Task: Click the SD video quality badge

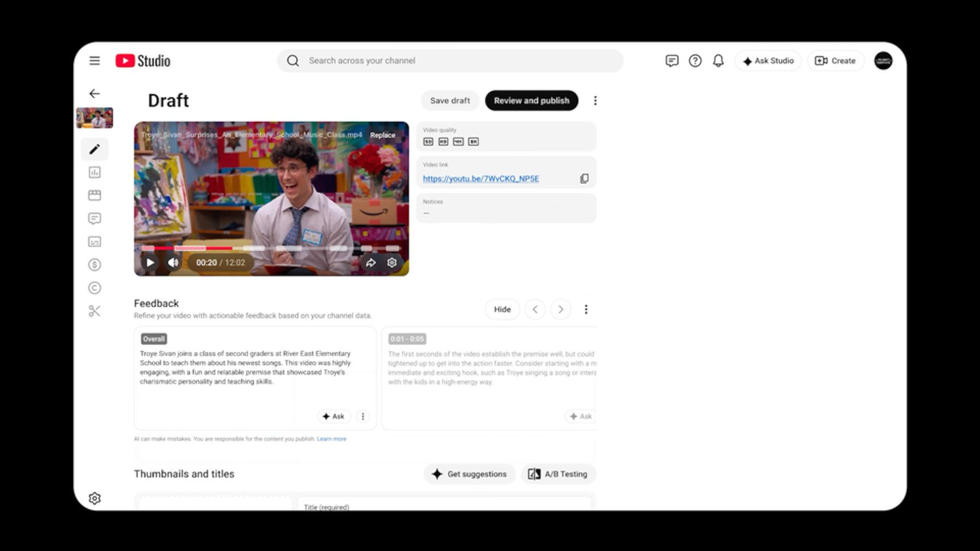Action: coord(428,142)
